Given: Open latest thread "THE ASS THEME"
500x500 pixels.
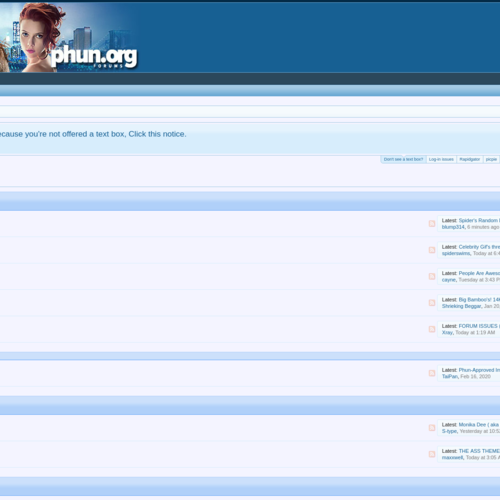Looking at the screenshot, I should (479, 451).
